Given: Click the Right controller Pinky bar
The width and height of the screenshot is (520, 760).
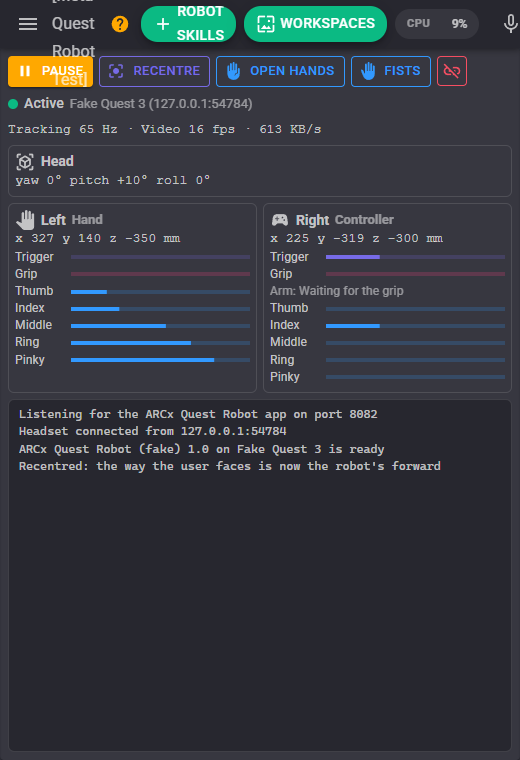Looking at the screenshot, I should 415,377.
